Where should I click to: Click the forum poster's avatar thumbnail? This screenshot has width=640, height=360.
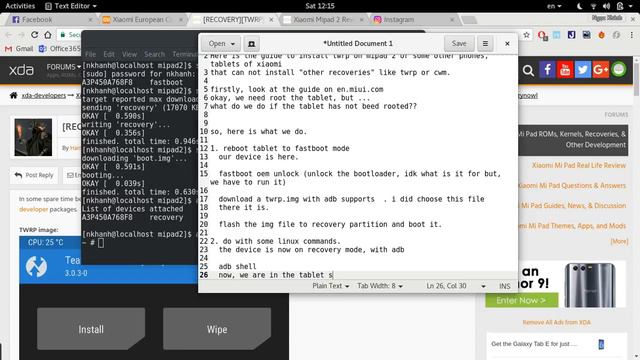click(33, 137)
